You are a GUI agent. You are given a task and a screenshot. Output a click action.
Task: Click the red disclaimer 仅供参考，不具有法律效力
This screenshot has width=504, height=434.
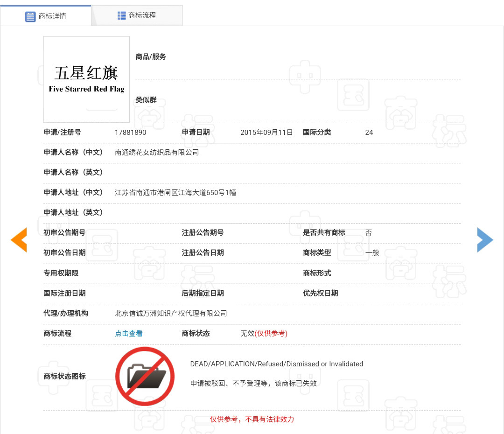(x=252, y=419)
